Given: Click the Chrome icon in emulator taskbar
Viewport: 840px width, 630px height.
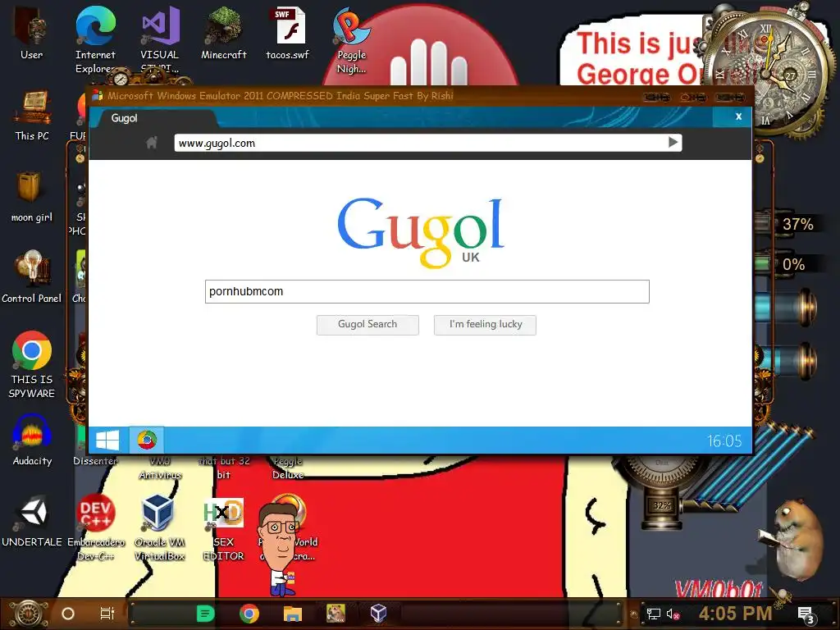Looking at the screenshot, I should tap(147, 441).
